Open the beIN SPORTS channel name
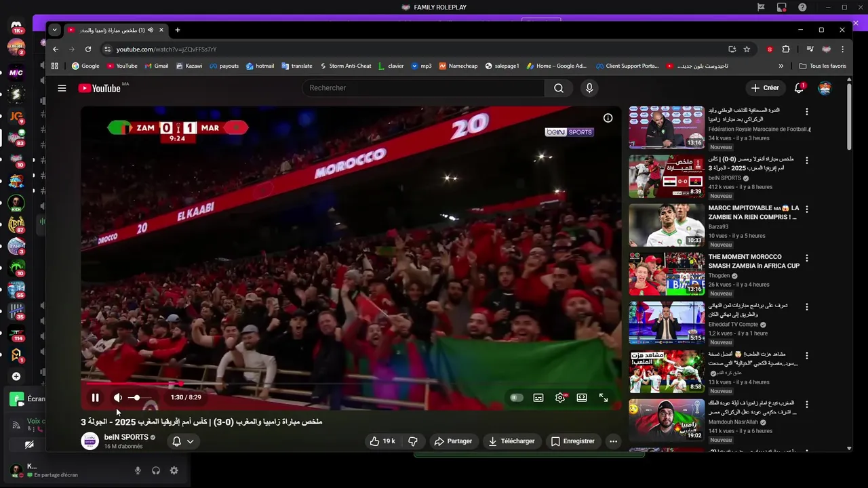 (x=126, y=437)
